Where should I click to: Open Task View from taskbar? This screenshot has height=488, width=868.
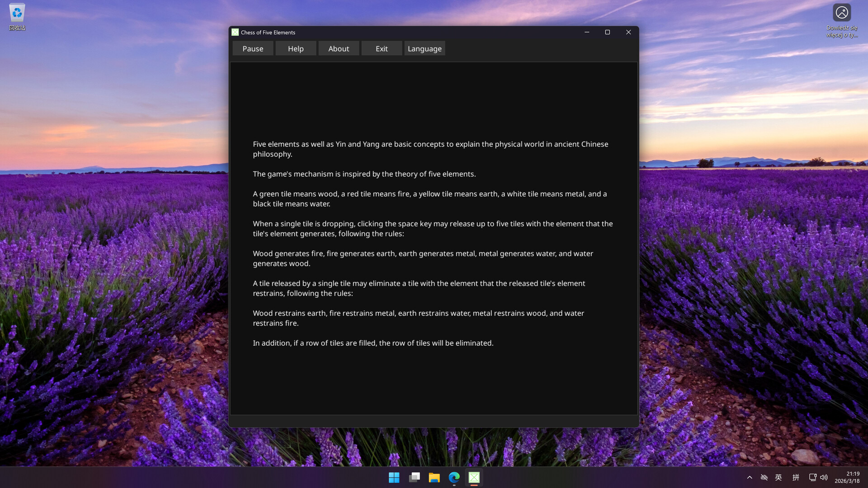click(414, 478)
